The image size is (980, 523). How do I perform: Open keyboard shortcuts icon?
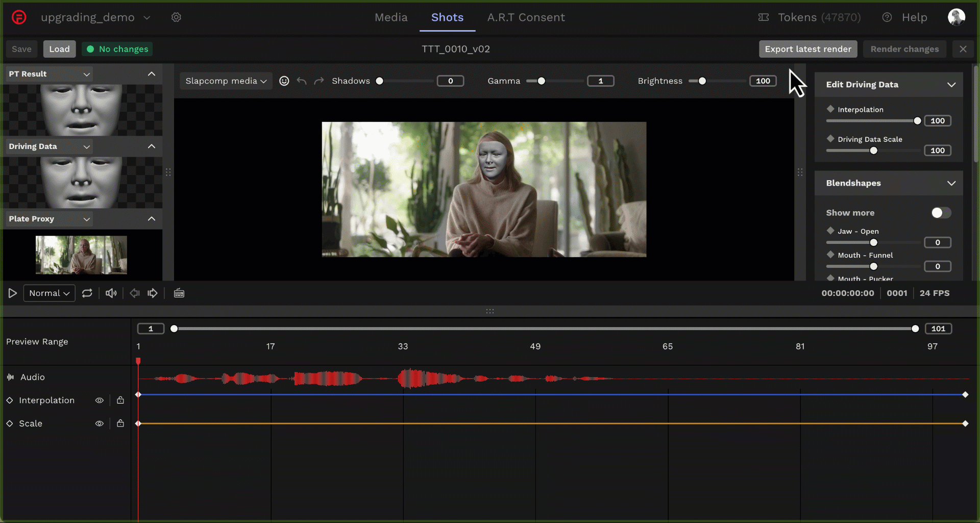(x=179, y=293)
